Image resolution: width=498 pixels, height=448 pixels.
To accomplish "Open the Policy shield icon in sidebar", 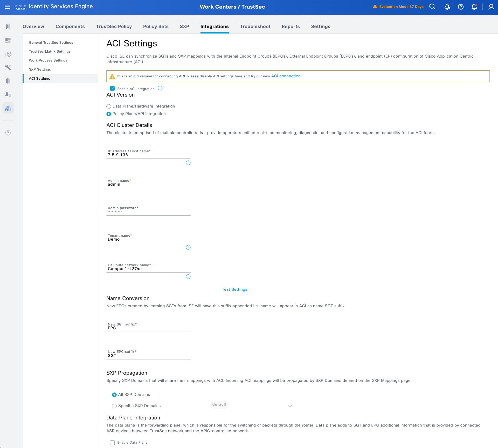I will pyautogui.click(x=8, y=81).
